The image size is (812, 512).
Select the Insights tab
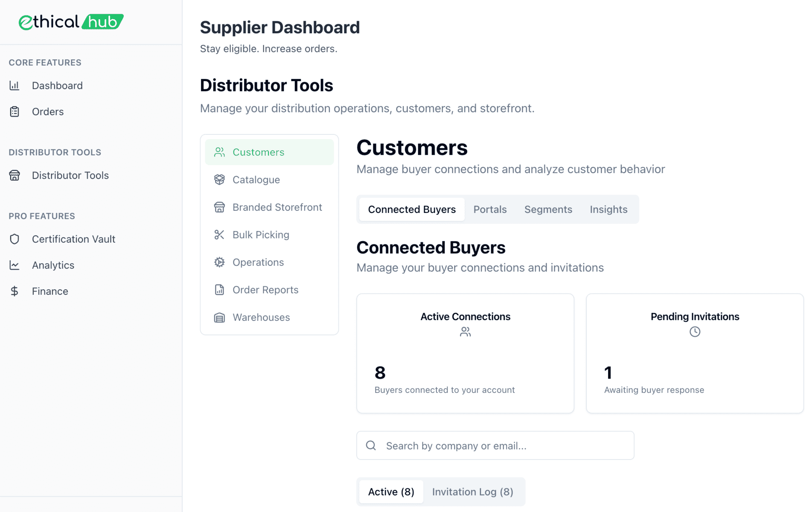pos(608,209)
